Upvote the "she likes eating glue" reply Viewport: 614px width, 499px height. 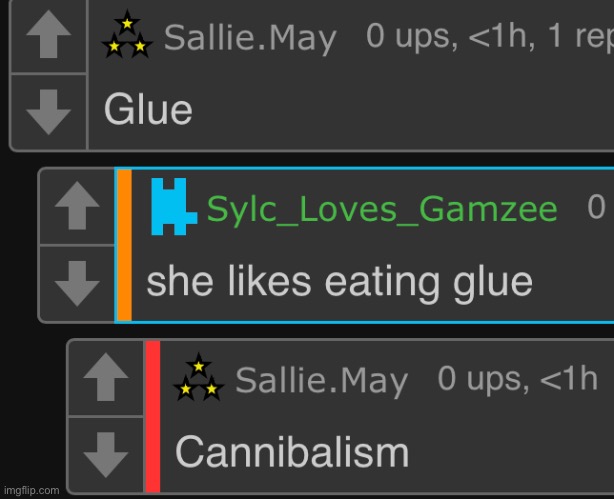(76, 207)
